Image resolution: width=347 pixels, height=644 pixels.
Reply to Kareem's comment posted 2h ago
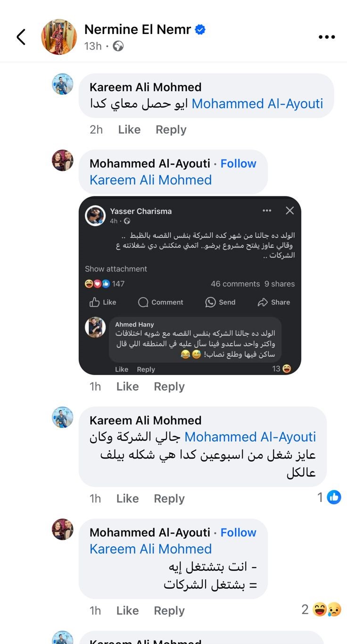pyautogui.click(x=171, y=130)
